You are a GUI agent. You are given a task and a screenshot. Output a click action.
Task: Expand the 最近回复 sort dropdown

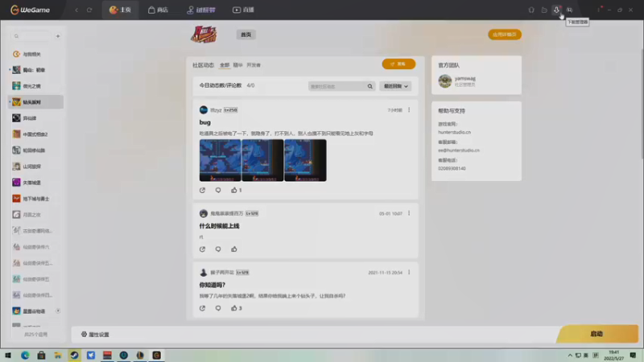pos(395,86)
